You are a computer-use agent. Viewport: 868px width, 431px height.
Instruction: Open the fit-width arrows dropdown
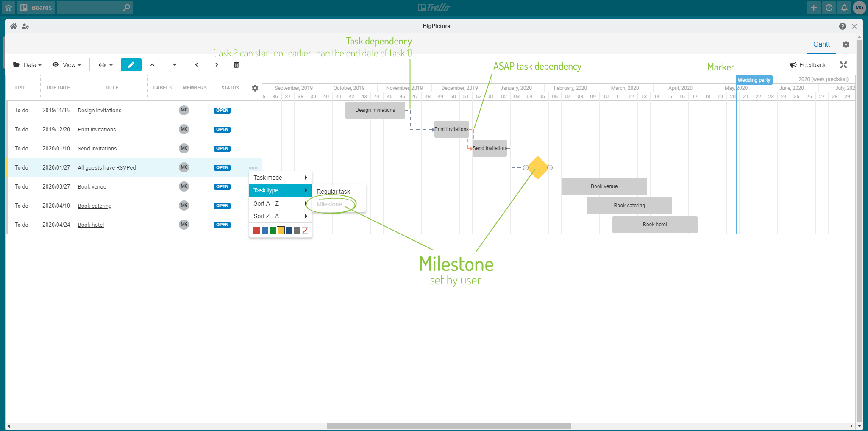coord(106,65)
